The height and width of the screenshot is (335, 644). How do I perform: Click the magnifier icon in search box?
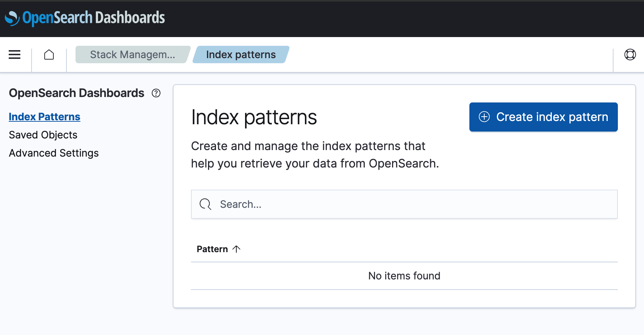click(x=205, y=204)
